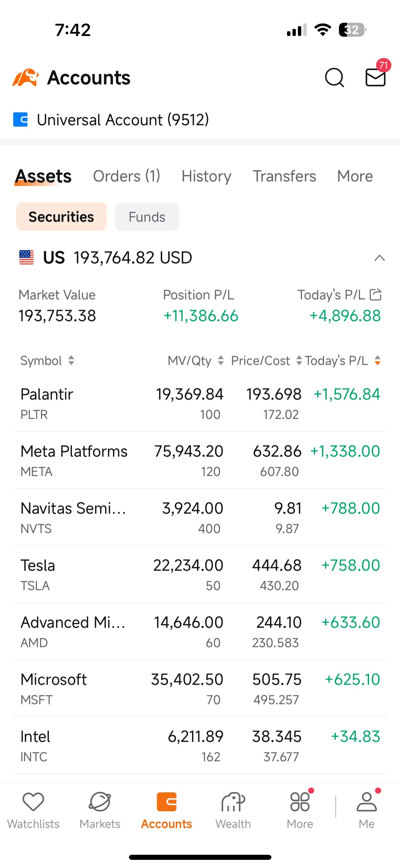Collapse the US holdings section chevron
400x868 pixels.
pos(379,258)
